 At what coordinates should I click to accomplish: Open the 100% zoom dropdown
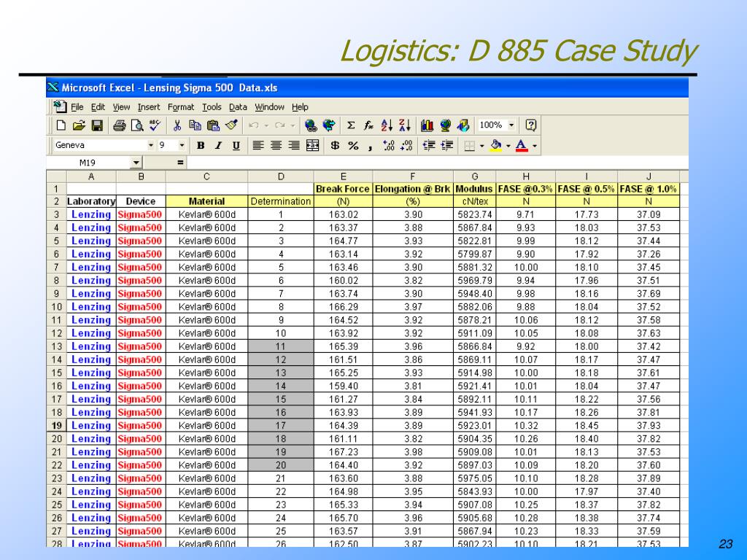511,125
